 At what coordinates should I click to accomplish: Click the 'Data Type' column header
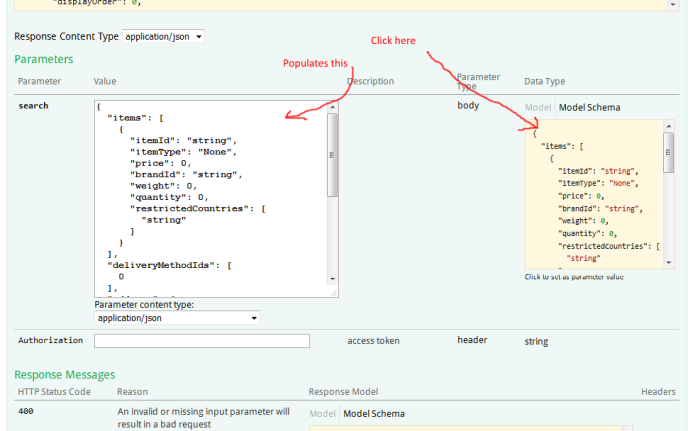[544, 81]
